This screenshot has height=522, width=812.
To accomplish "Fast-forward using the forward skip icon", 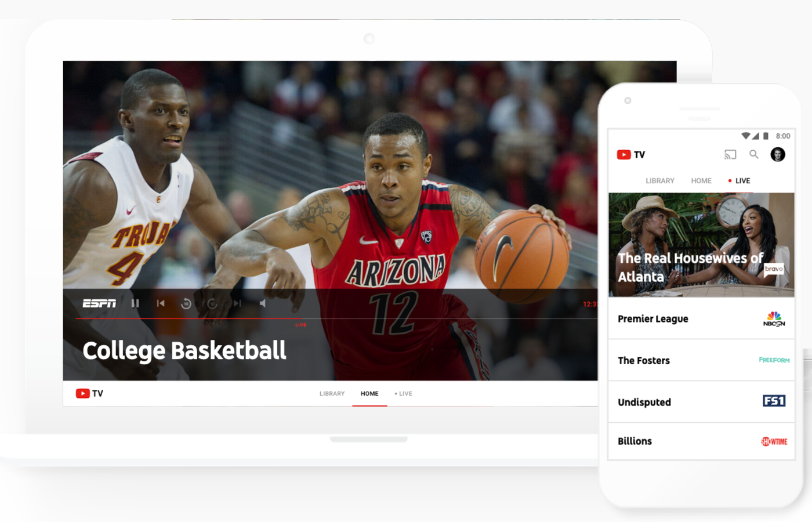I will click(x=212, y=303).
